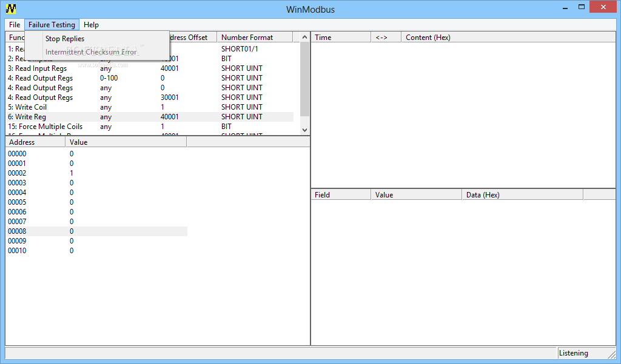621x364 pixels.
Task: Click the Time column header
Action: click(x=341, y=37)
